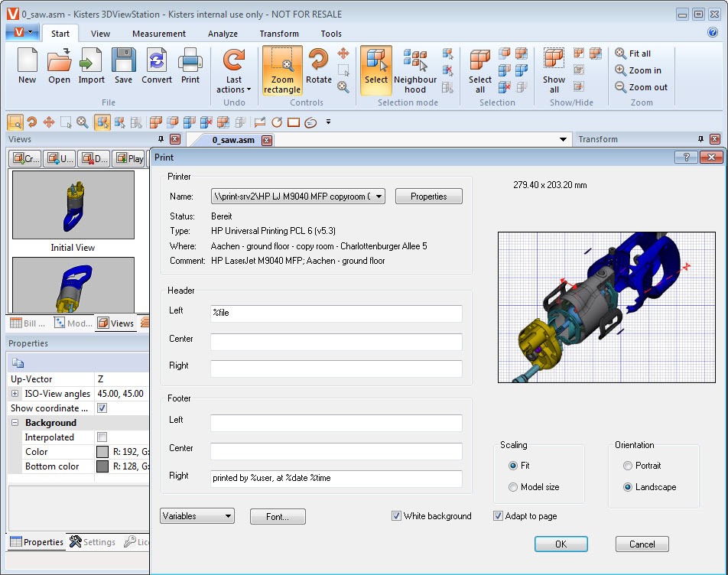The width and height of the screenshot is (728, 575).
Task: Choose Landscape orientation
Action: click(x=628, y=487)
